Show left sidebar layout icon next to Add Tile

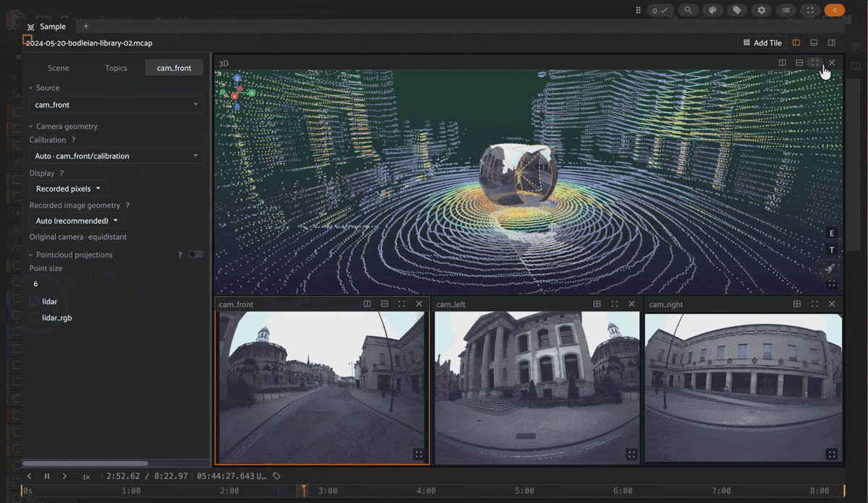point(796,43)
